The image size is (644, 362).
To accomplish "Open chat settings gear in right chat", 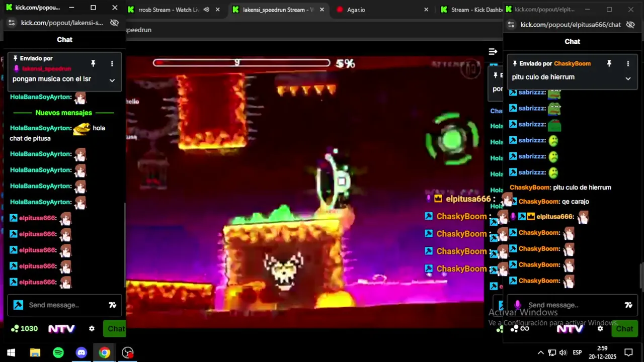I will pos(600,328).
